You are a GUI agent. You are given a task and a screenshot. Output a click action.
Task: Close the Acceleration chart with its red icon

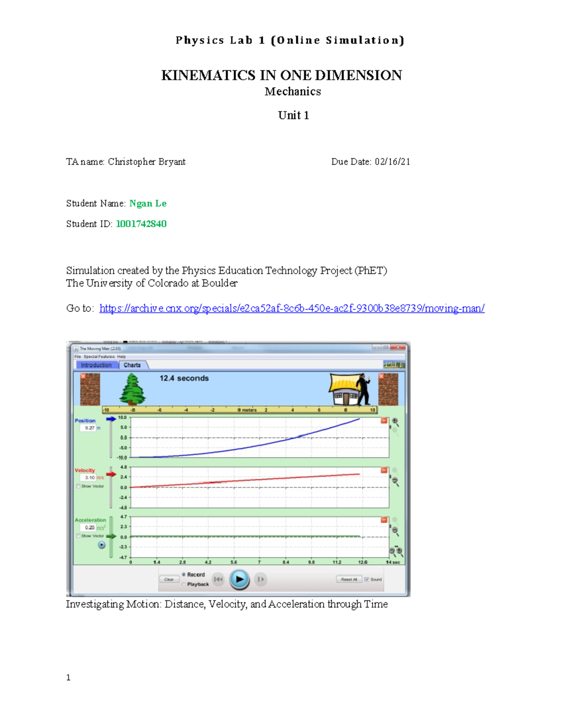tap(385, 519)
